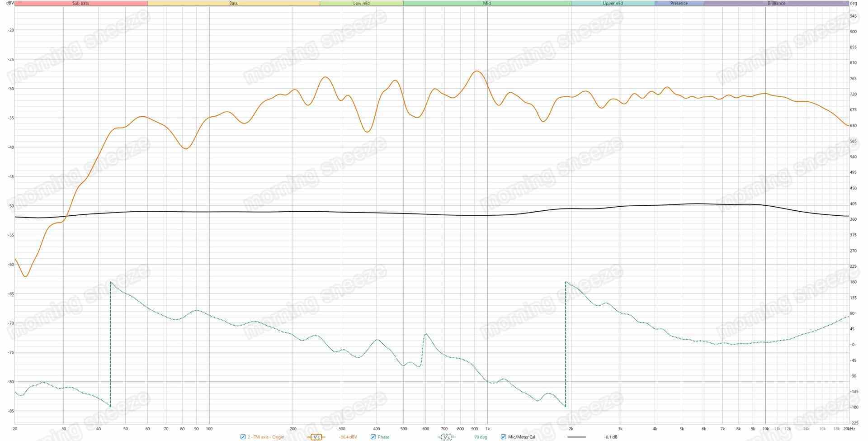Click the -36.4 dBV readout value
868x441 pixels.
point(348,437)
